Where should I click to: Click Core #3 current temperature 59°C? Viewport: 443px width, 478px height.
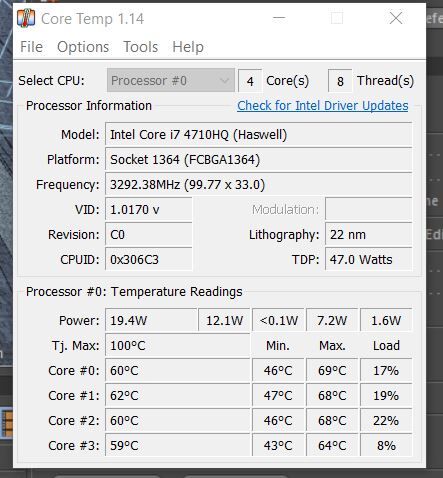coord(177,445)
